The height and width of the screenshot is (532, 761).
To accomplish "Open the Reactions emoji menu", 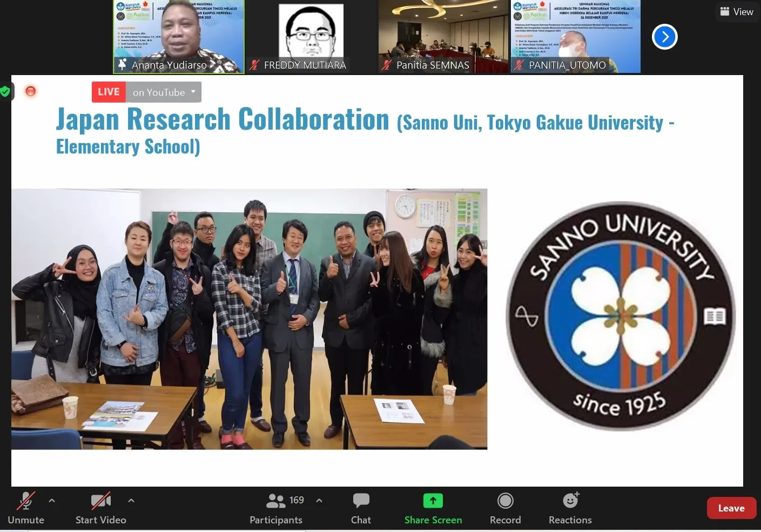I will click(570, 501).
